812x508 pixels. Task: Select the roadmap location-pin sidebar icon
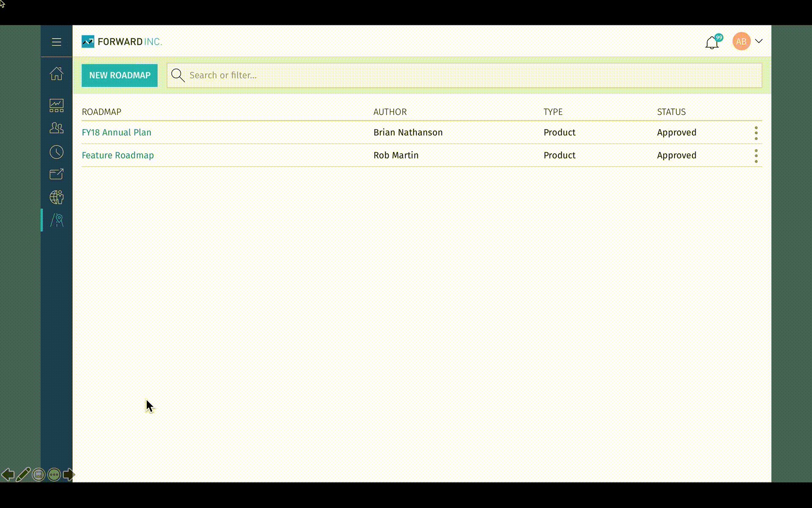pyautogui.click(x=57, y=220)
